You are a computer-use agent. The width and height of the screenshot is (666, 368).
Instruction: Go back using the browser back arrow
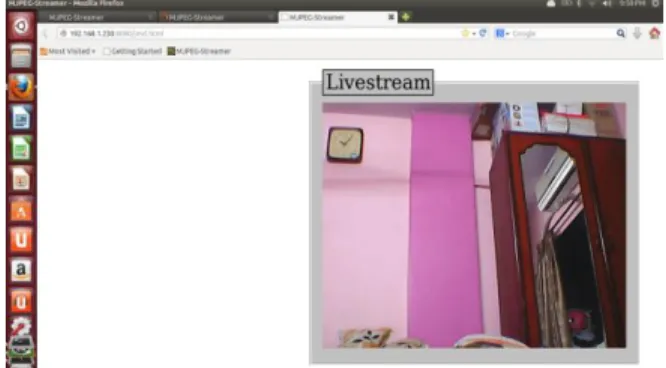click(x=46, y=34)
